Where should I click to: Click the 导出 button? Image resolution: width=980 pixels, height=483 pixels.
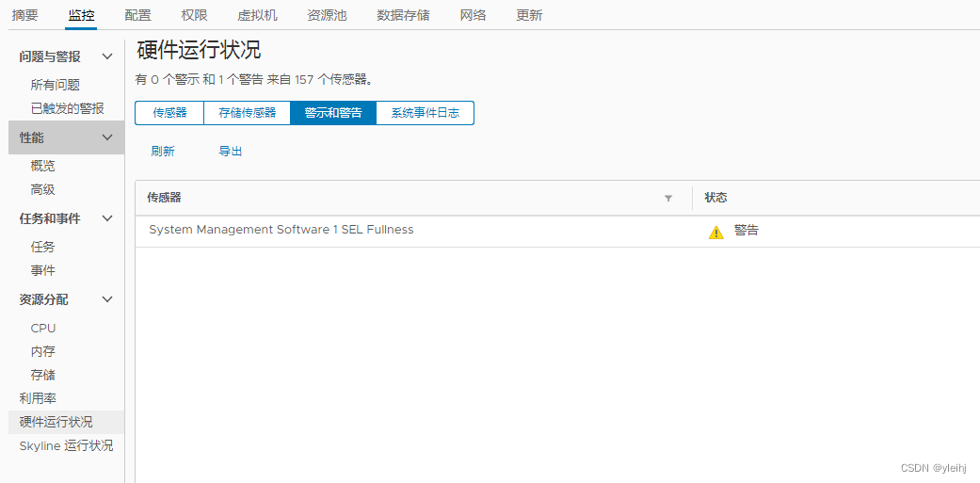[x=231, y=152]
